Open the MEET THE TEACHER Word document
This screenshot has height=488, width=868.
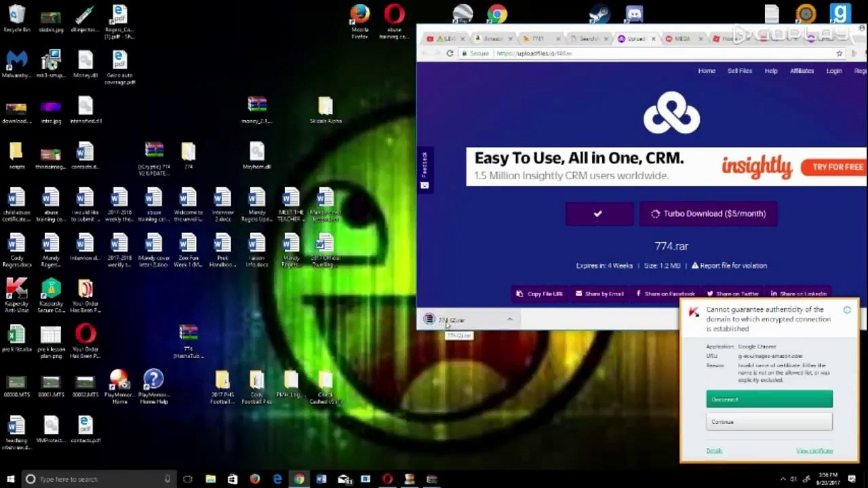pyautogui.click(x=291, y=205)
